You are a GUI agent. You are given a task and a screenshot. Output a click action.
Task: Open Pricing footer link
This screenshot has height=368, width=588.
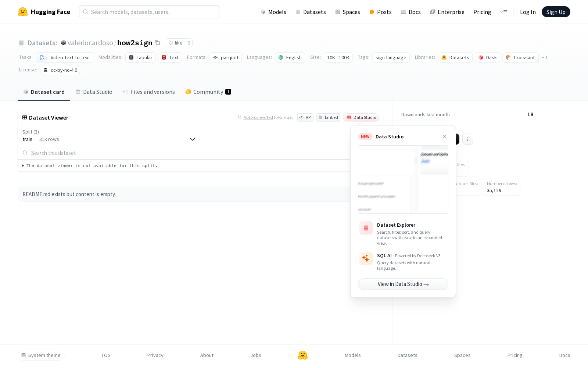(515, 355)
